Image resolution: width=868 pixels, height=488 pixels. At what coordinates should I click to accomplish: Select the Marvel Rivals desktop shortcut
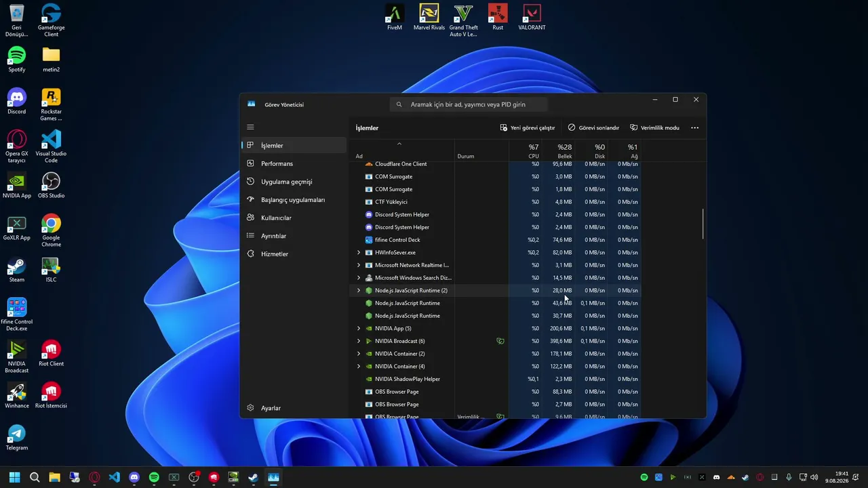429,18
